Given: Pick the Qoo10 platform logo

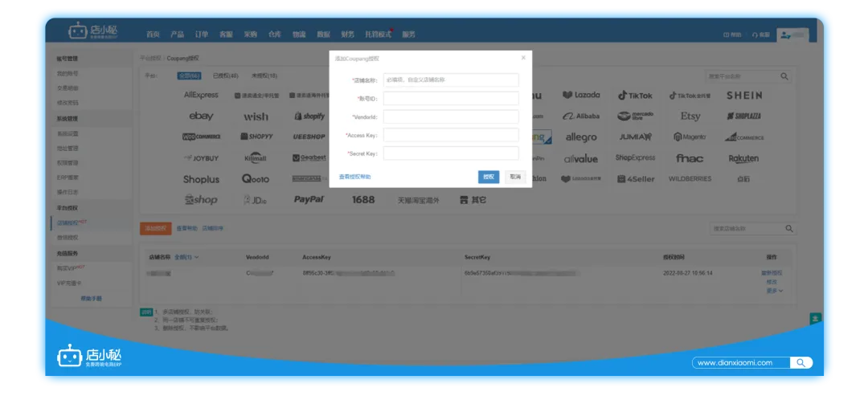Looking at the screenshot, I should [x=256, y=178].
